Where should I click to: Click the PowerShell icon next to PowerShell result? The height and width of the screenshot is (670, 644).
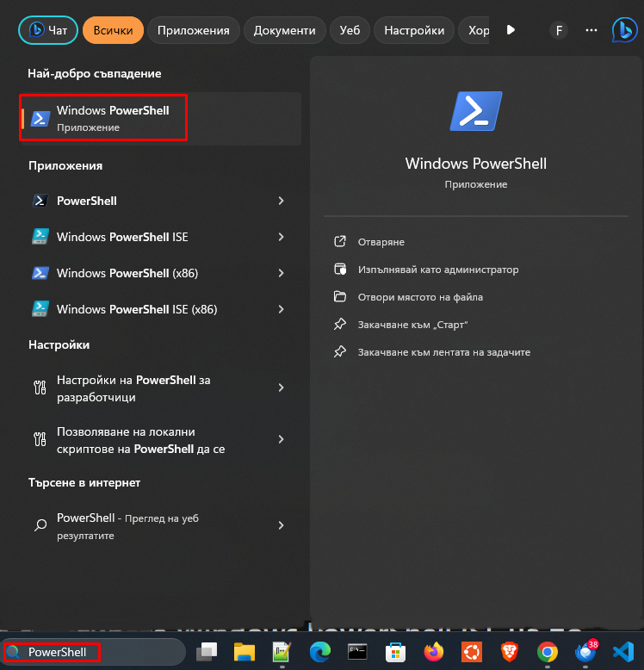[40, 201]
